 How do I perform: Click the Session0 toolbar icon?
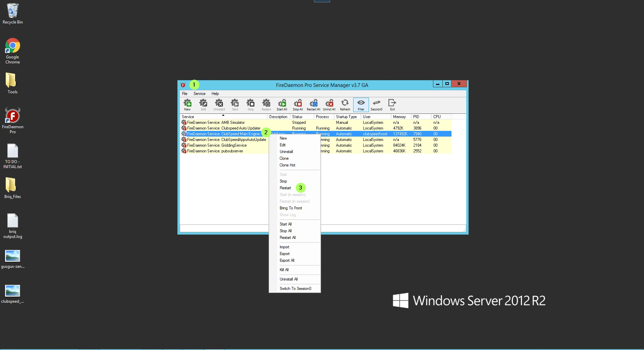click(x=376, y=105)
